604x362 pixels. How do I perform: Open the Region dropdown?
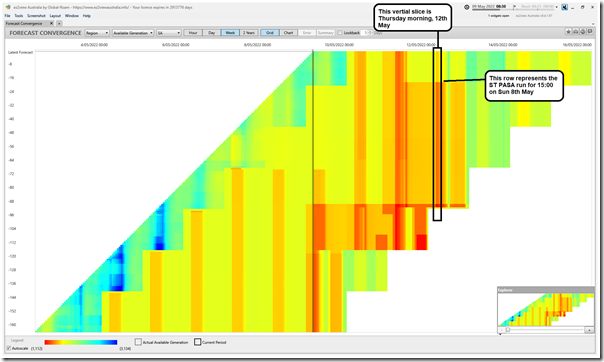[x=97, y=33]
